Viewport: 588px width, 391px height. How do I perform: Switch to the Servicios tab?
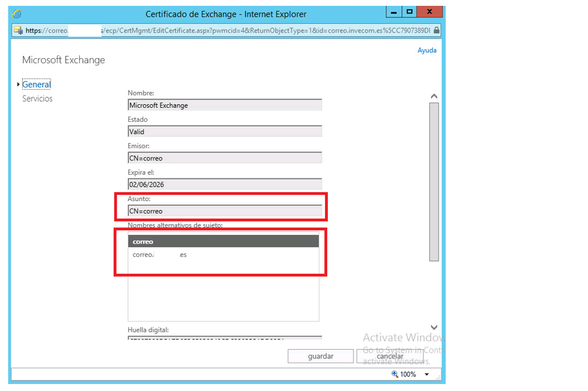click(x=37, y=98)
